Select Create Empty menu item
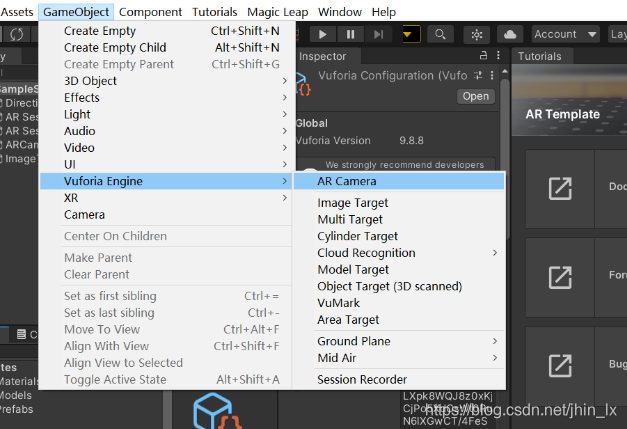The height and width of the screenshot is (429, 627). 166,31
